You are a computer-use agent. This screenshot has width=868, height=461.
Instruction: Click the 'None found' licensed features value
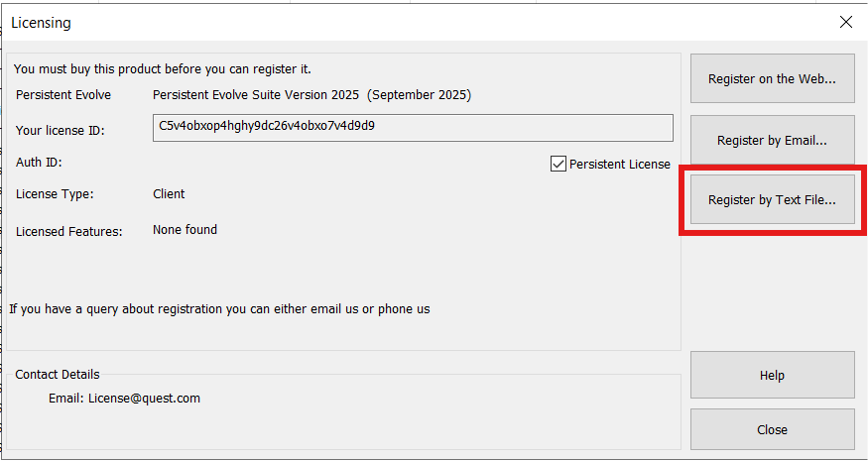tap(185, 229)
